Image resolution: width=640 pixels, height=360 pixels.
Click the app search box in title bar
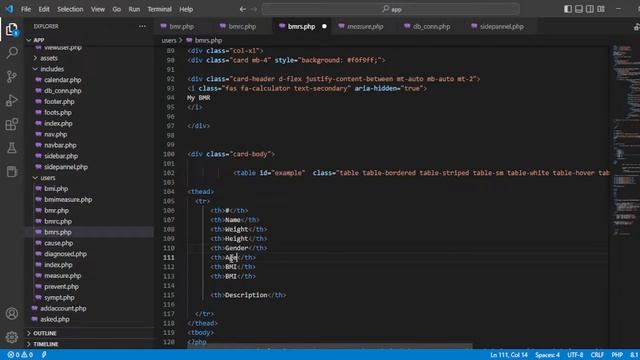point(391,9)
